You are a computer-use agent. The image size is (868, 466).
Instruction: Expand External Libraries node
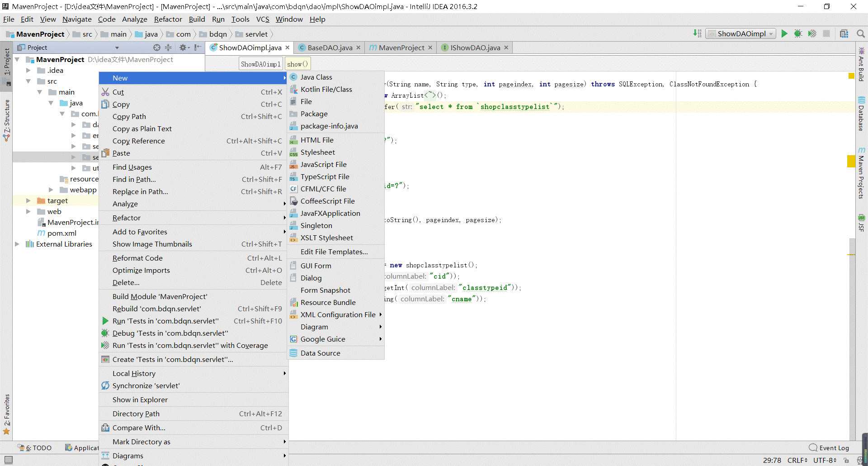(x=17, y=244)
